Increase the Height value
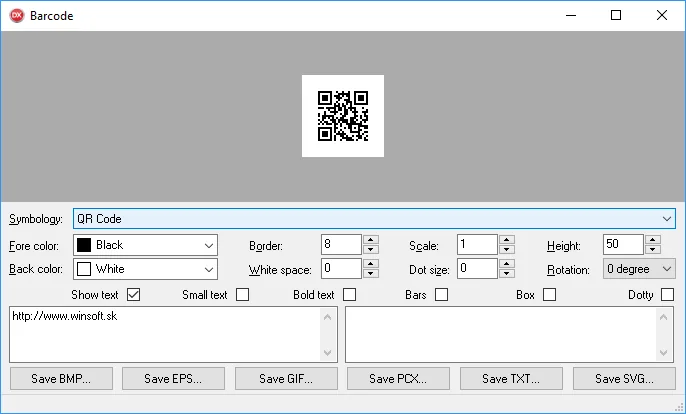 [x=653, y=239]
